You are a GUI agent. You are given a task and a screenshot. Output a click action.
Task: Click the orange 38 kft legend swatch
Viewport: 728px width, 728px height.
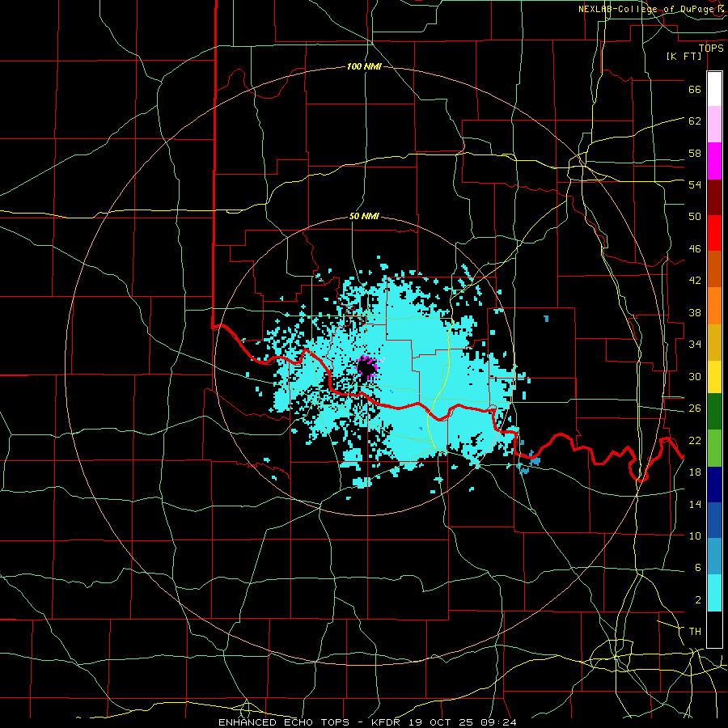pyautogui.click(x=714, y=306)
